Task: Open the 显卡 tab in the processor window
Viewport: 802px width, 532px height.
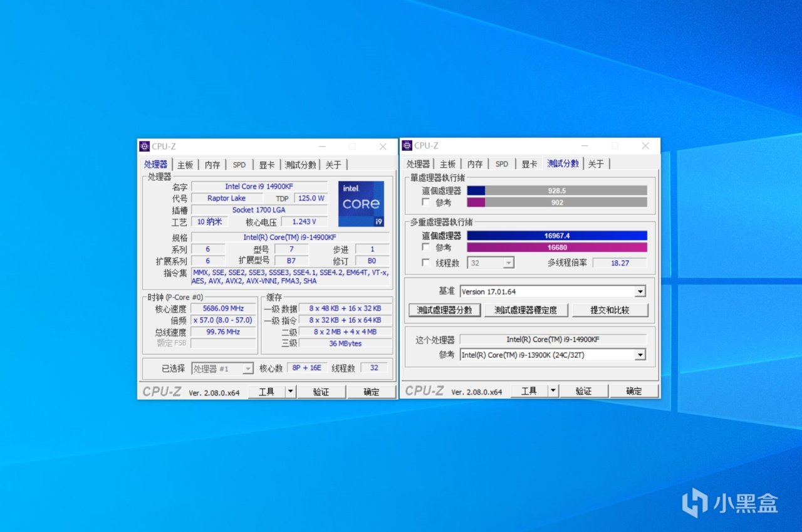Action: 267,165
